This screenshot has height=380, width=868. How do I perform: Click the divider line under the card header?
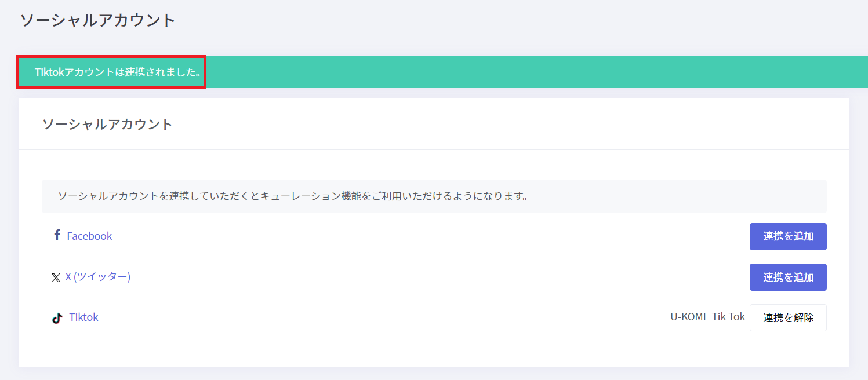coord(434,150)
